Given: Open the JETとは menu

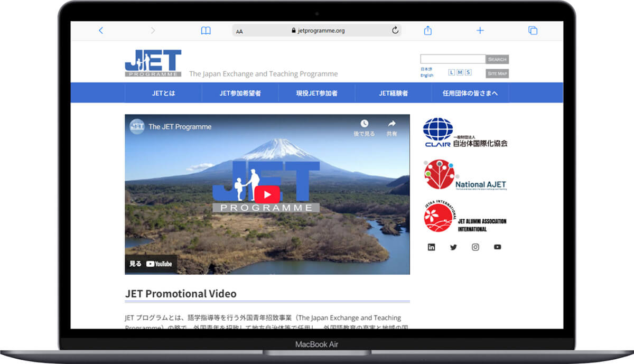Looking at the screenshot, I should 163,93.
